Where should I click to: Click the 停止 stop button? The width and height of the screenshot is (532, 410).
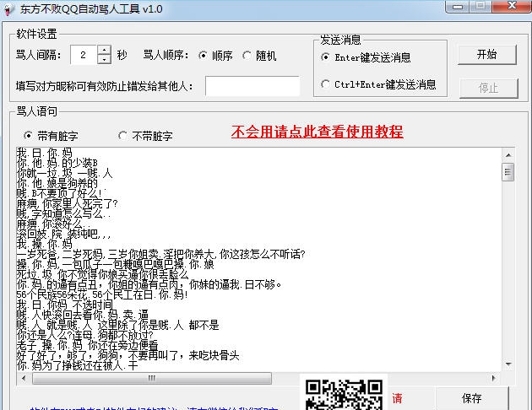click(x=489, y=88)
